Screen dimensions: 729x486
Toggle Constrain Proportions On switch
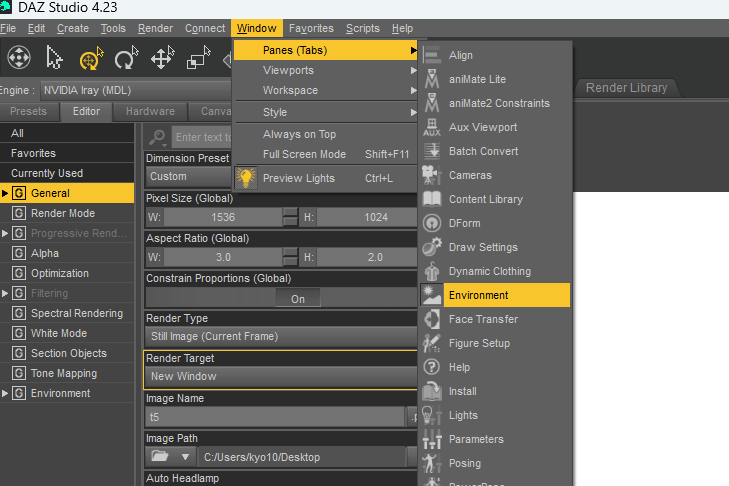298,299
